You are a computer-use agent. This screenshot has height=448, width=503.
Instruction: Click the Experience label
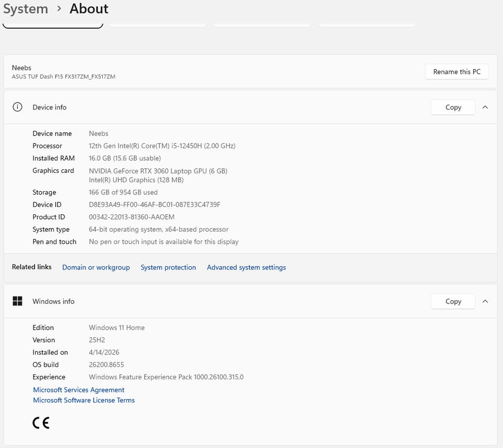tap(49, 377)
